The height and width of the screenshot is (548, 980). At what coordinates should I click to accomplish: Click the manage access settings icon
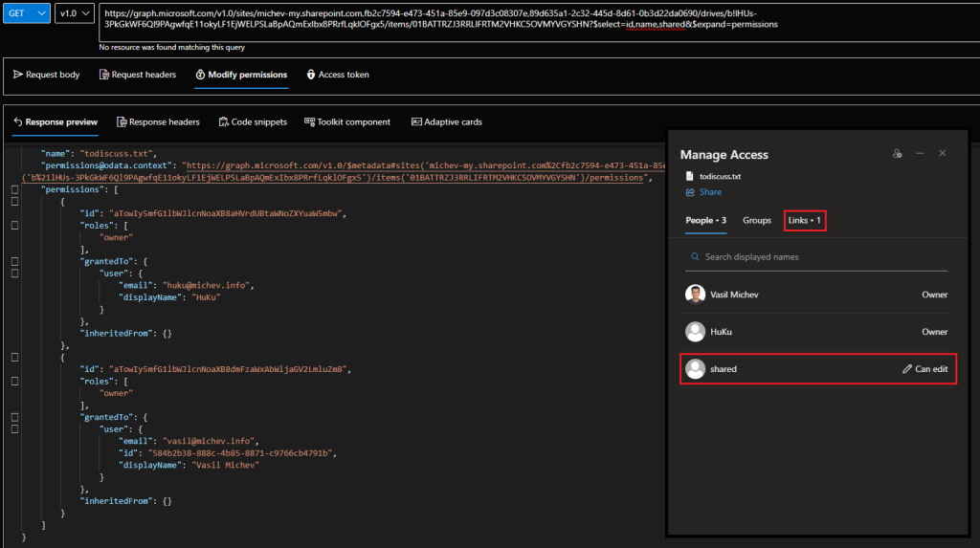[x=897, y=154]
